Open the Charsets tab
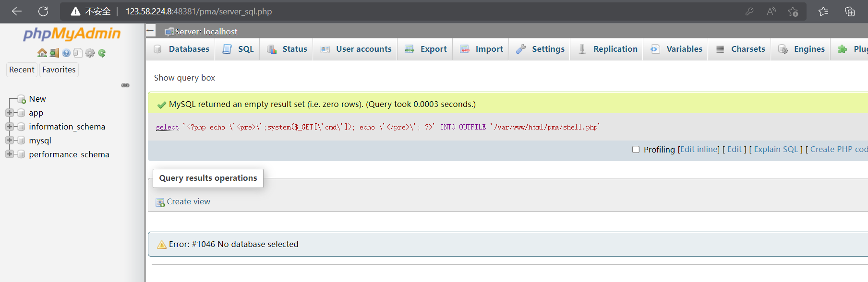Image resolution: width=868 pixels, height=282 pixels. pos(740,49)
